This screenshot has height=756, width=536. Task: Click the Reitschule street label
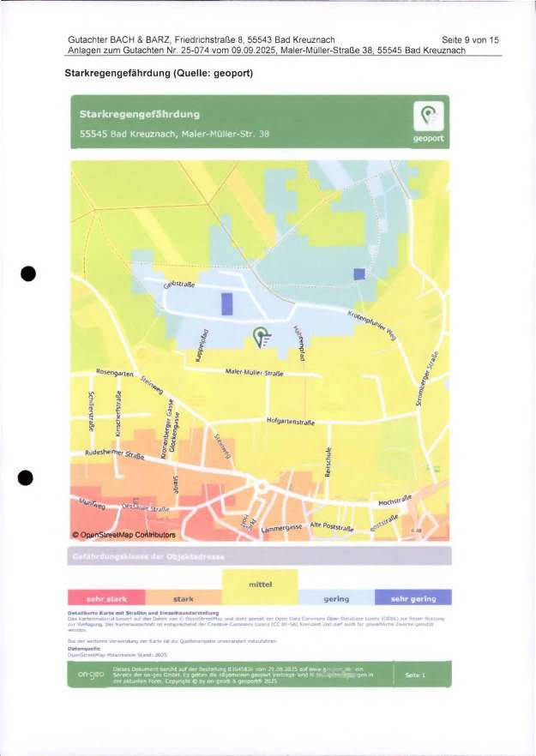click(328, 462)
